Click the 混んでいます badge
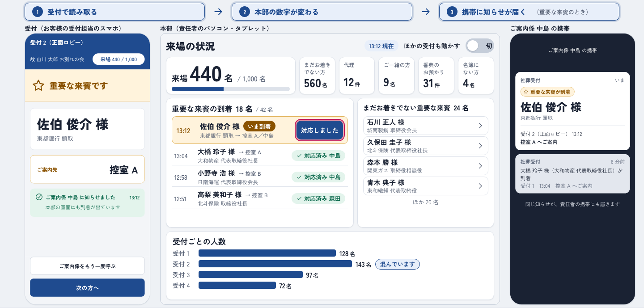 tap(398, 264)
